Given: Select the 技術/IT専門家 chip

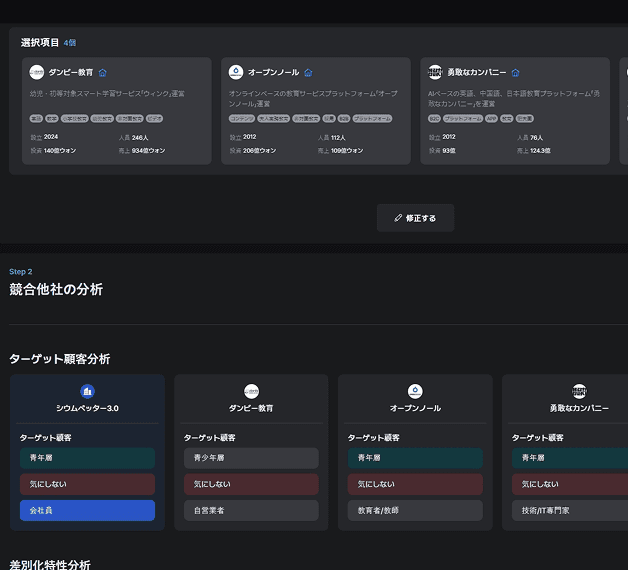Looking at the screenshot, I should click(x=570, y=510).
